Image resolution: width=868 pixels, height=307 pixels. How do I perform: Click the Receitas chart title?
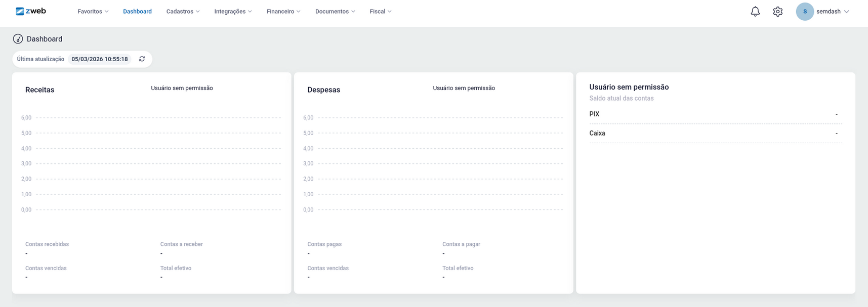tap(39, 90)
